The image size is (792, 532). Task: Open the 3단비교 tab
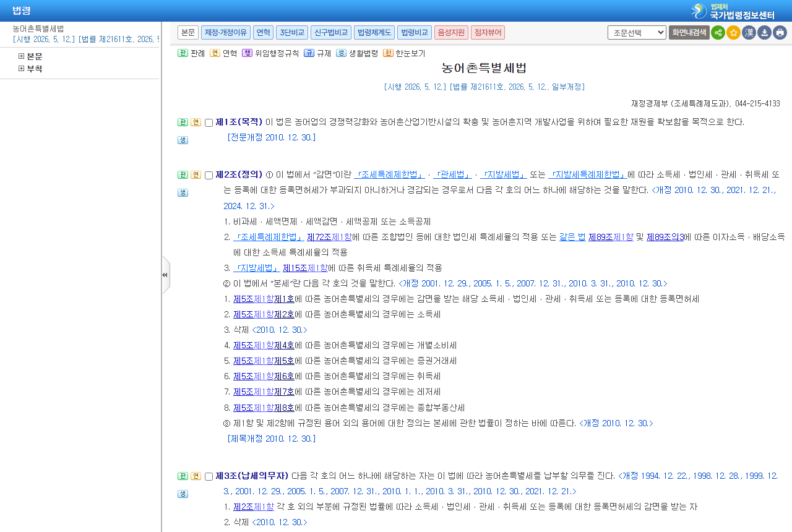(292, 32)
